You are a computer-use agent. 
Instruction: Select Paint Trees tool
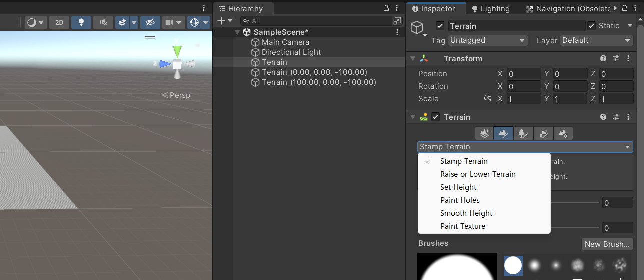pos(523,133)
